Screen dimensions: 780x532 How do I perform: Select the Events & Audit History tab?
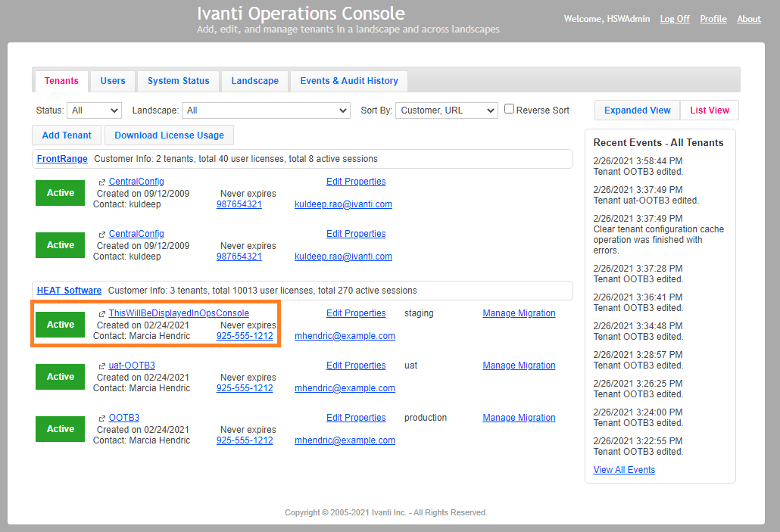tap(348, 81)
